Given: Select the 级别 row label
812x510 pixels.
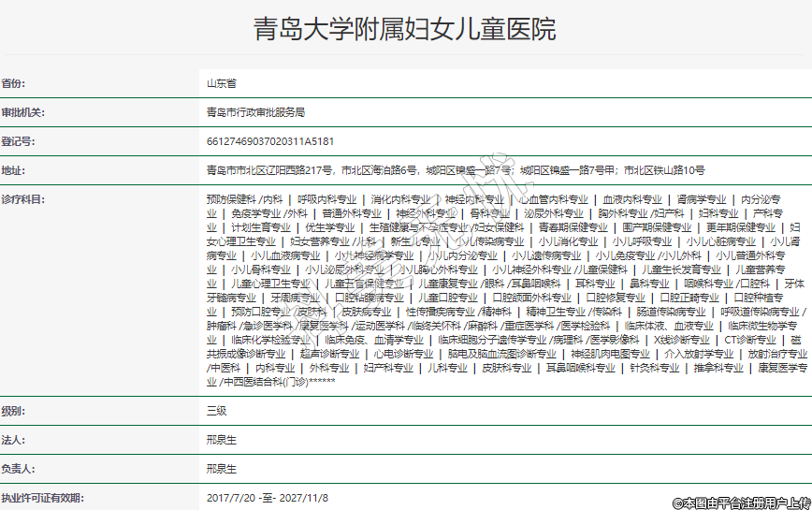Looking at the screenshot, I should click(14, 411).
